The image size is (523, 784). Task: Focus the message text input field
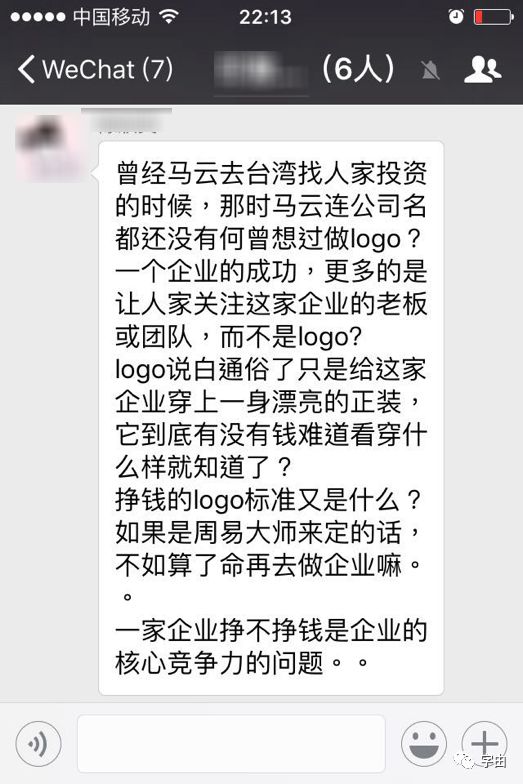click(231, 743)
